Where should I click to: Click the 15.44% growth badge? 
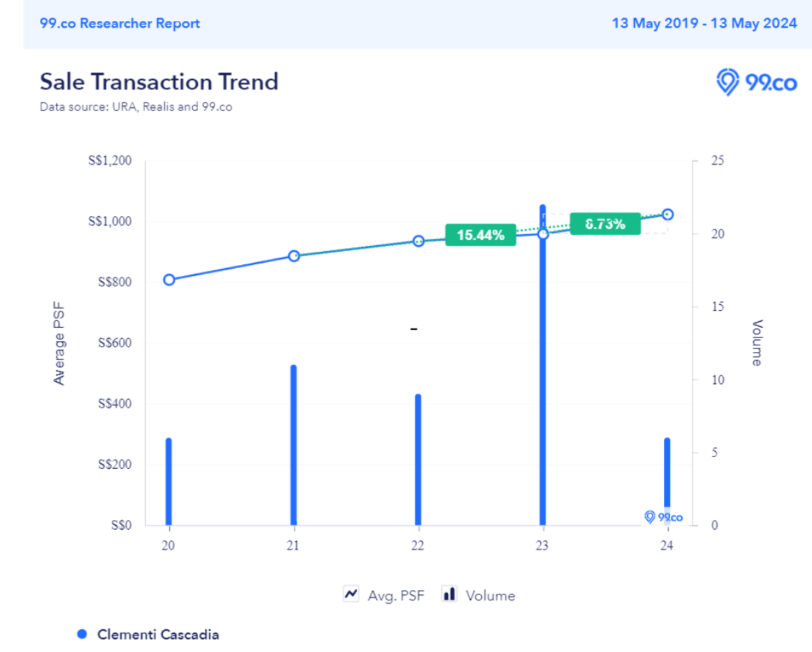tap(481, 235)
